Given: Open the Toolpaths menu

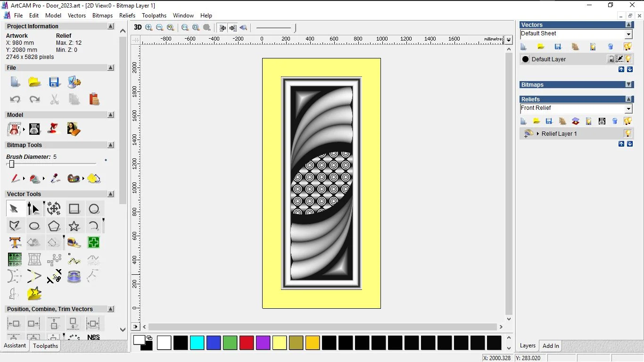Looking at the screenshot, I should point(154,16).
